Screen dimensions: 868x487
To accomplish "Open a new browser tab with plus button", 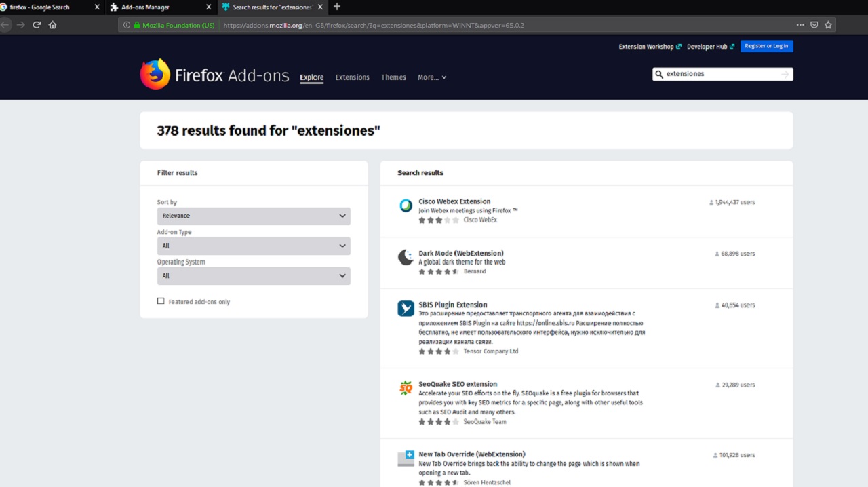I will coord(336,7).
